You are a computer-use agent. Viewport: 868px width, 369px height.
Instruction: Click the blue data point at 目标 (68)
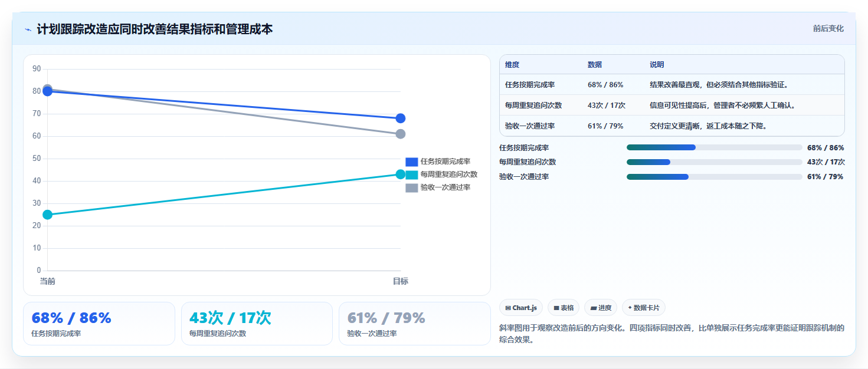click(400, 118)
